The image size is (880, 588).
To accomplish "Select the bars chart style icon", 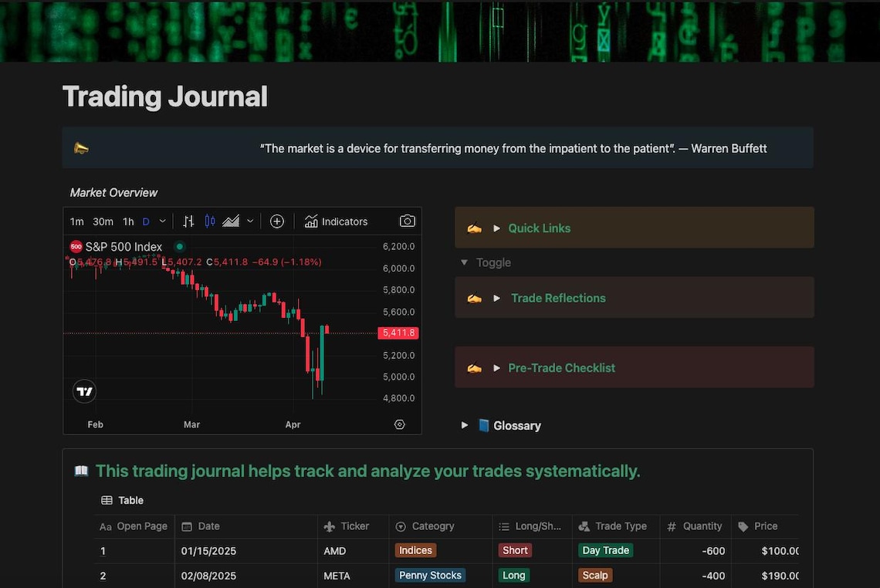I will [x=188, y=221].
